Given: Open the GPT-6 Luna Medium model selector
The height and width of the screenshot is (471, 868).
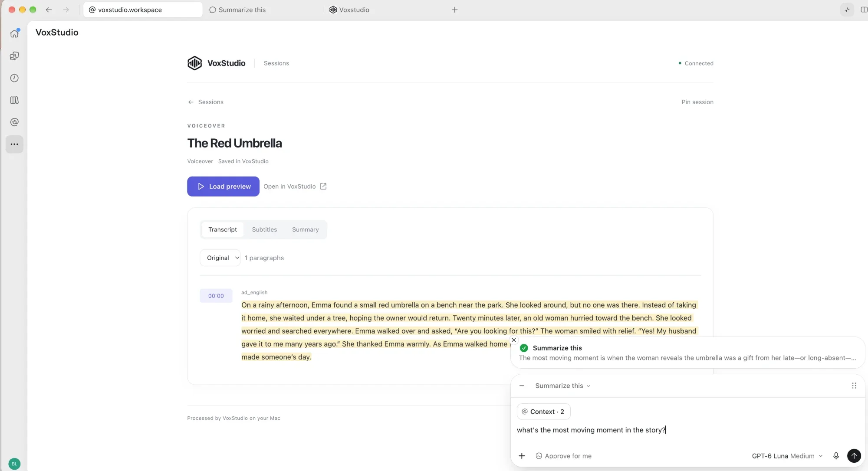Looking at the screenshot, I should coord(787,456).
